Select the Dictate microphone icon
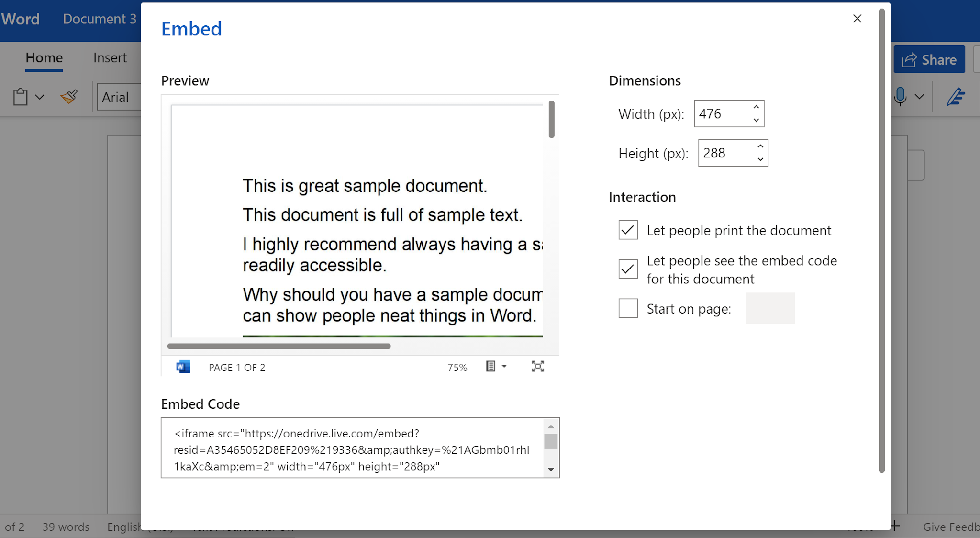 coord(900,97)
